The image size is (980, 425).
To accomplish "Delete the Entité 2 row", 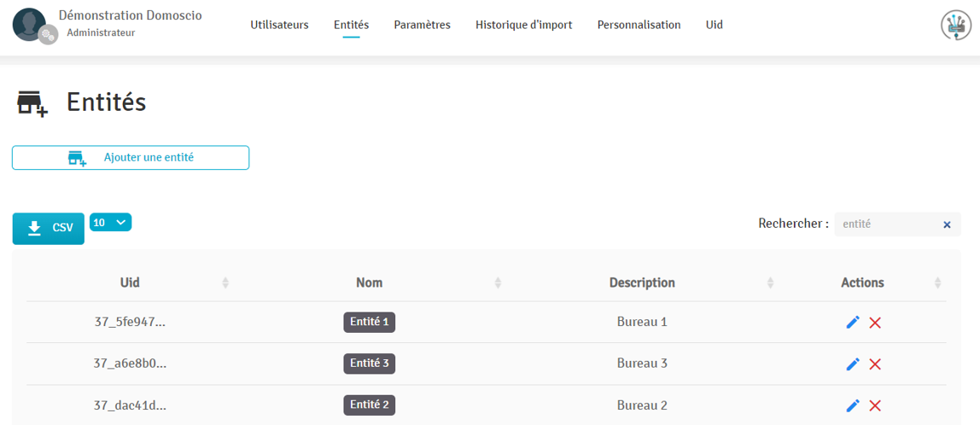I will point(875,406).
